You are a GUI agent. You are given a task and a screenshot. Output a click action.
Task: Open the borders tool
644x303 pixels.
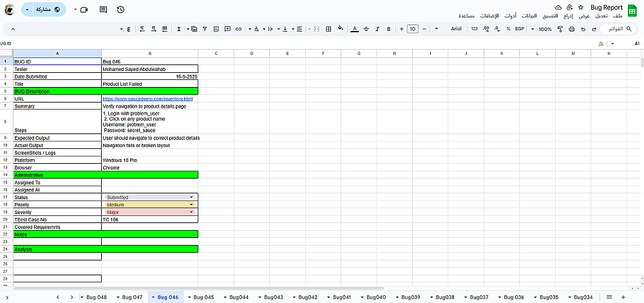point(328,29)
